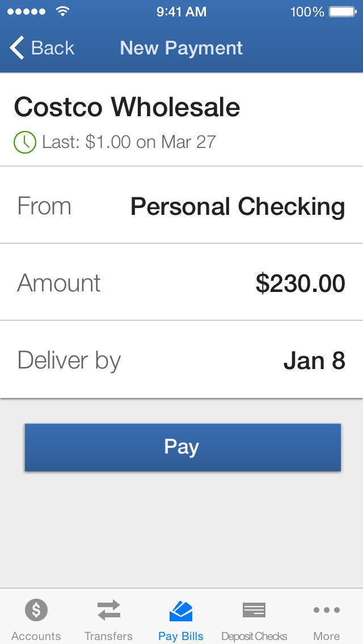Select the Transfers arrows icon

(x=108, y=611)
